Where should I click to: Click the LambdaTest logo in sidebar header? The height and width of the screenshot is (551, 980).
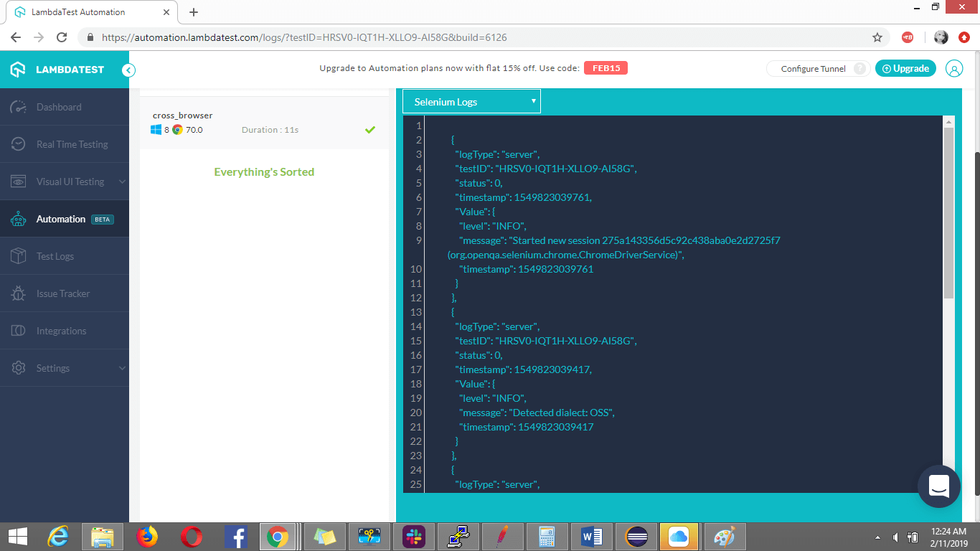(57, 70)
